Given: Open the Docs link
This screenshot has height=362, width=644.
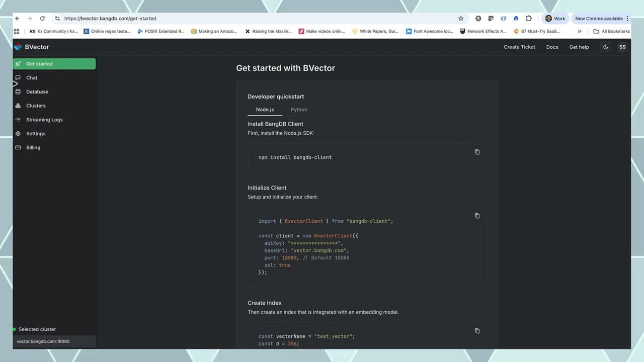Looking at the screenshot, I should pos(552,47).
